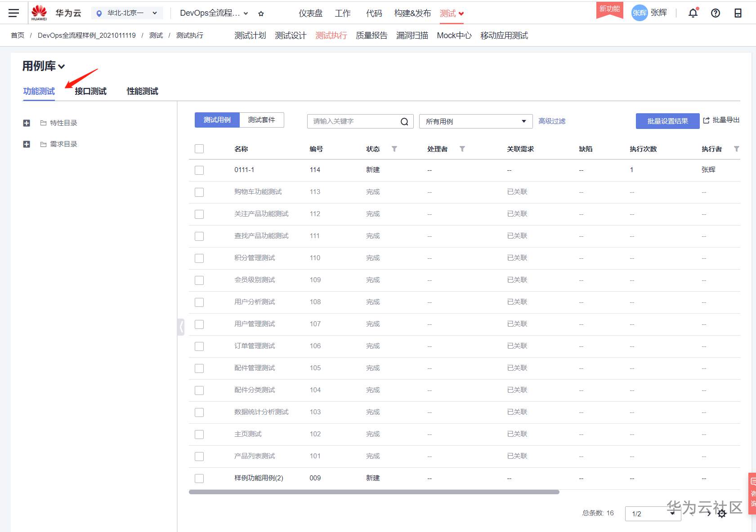This screenshot has height=532, width=756.
Task: Open the page 1/2 selector dropdown
Action: click(x=653, y=514)
